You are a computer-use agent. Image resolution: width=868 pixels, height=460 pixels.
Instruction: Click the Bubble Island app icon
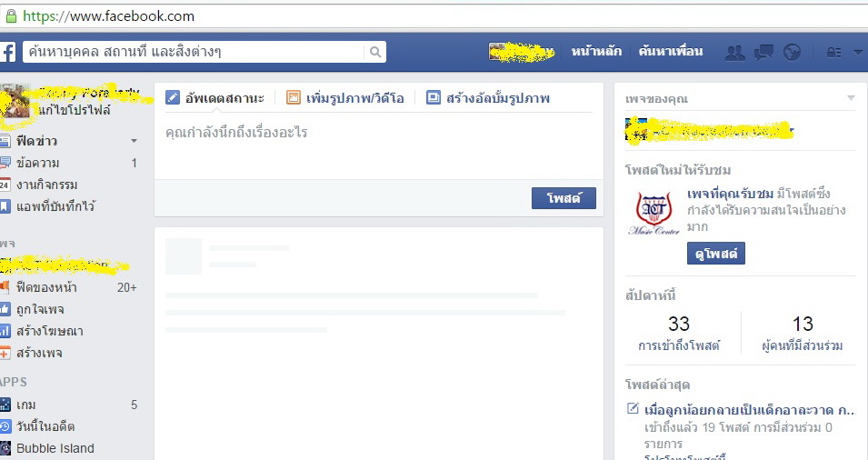pos(5,448)
